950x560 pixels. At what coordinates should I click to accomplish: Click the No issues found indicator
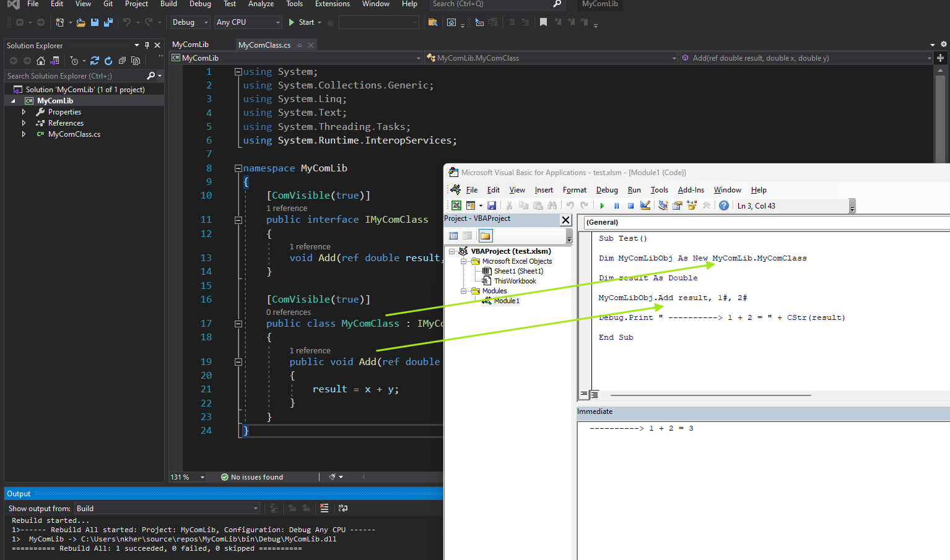click(252, 477)
